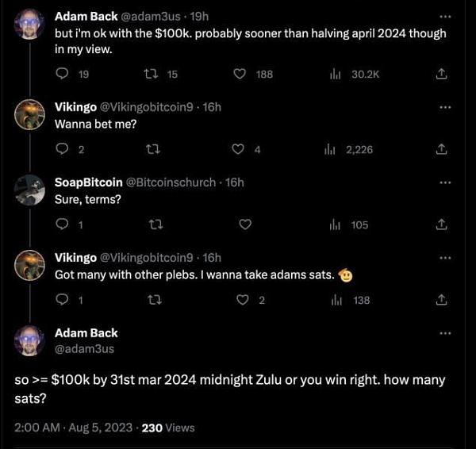Open more menu on main Adam Back tweet
Image resolution: width=476 pixels, height=449 pixels.
point(444,333)
